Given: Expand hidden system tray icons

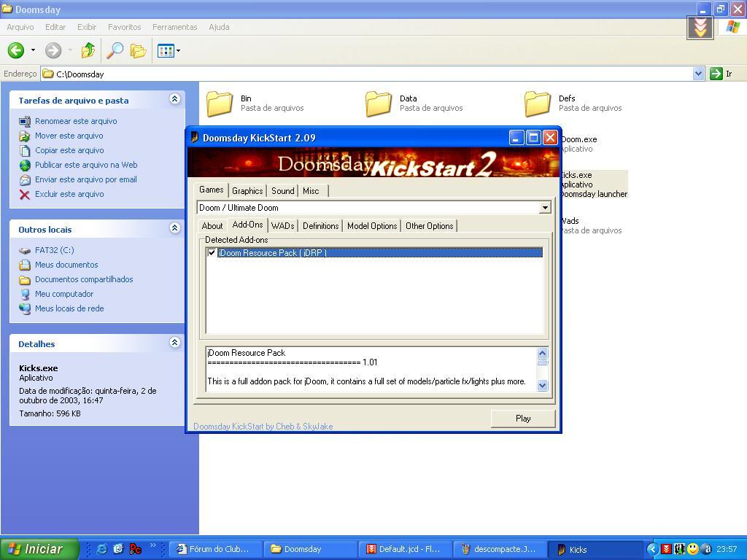Looking at the screenshot, I should [x=653, y=549].
